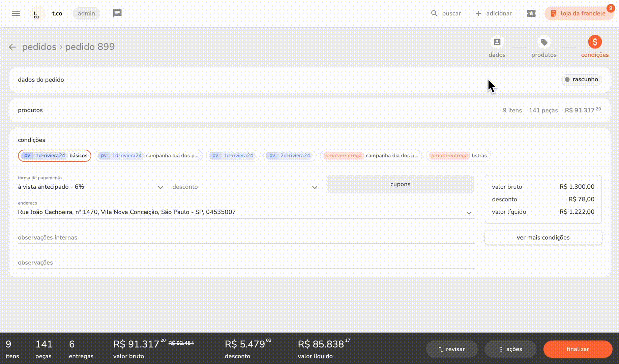Screen dimensions: 619x364
Task: Select the produtos tag icon
Action: click(x=544, y=42)
